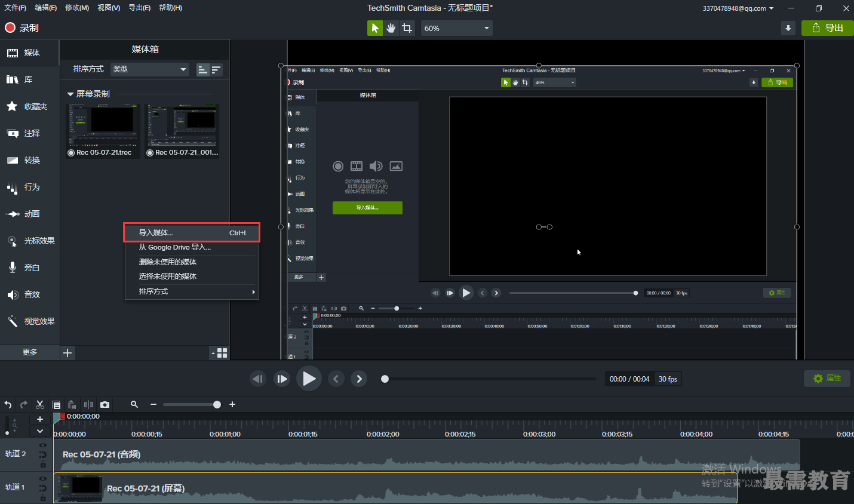Viewport: 854px width, 504px height.
Task: Open the 帮助(H) menu
Action: (171, 8)
